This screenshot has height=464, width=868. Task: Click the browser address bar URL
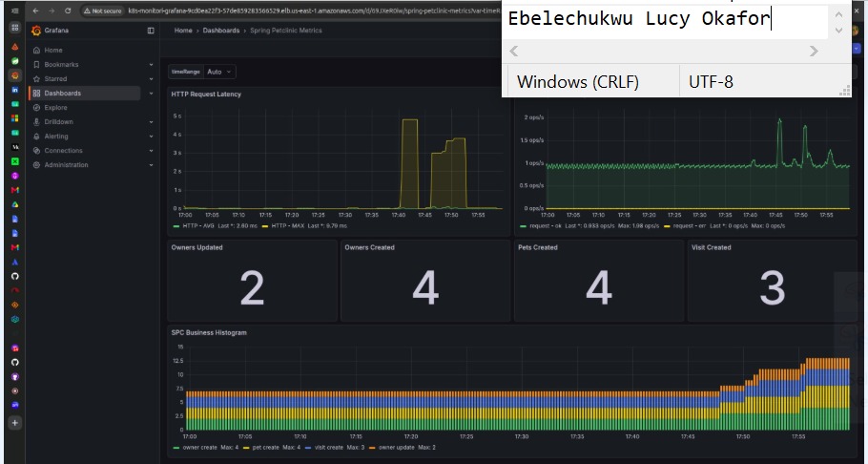click(x=313, y=11)
